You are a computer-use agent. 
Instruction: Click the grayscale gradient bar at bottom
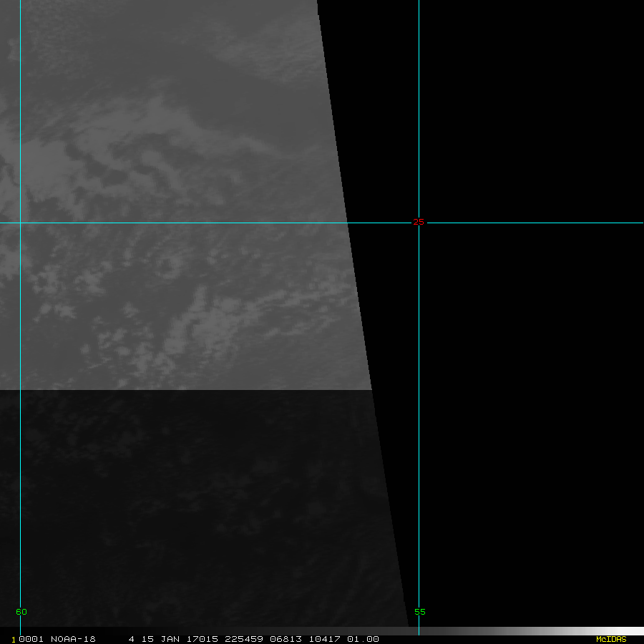[x=501, y=631]
